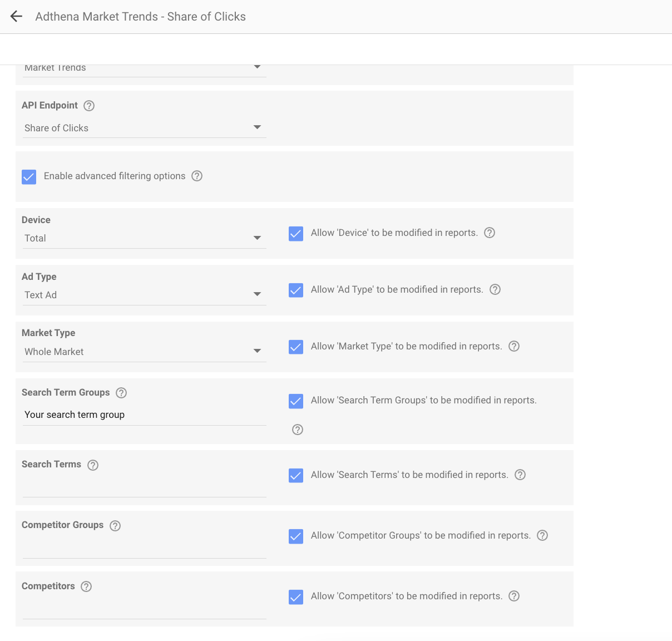Open help icon for Allow 'Ad Type' option
This screenshot has width=672, height=641.
pyautogui.click(x=495, y=289)
